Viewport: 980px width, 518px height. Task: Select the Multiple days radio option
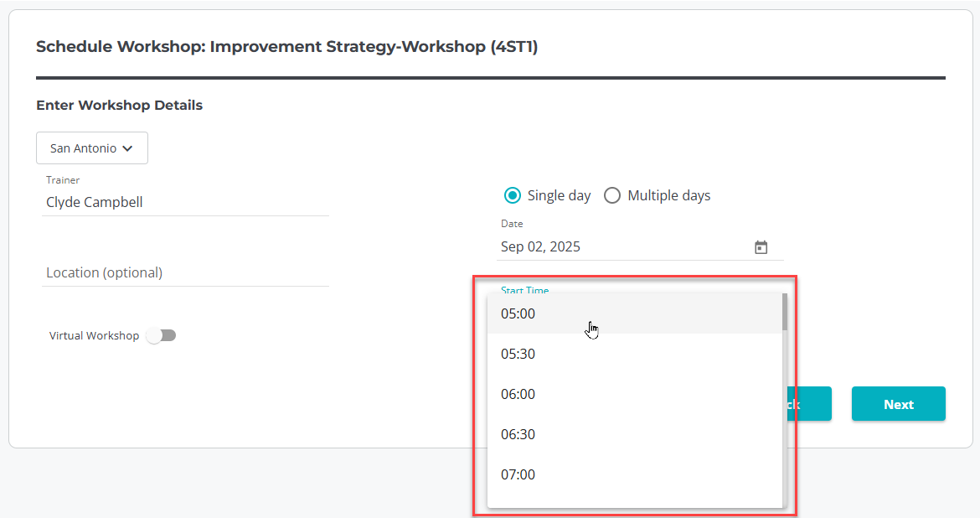[612, 195]
